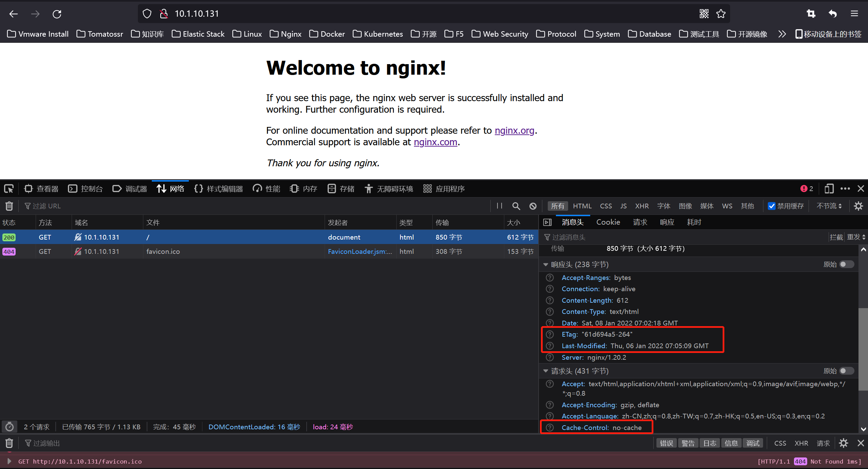This screenshot has width=868, height=469.
Task: Clear network requests with trash icon
Action: click(x=9, y=206)
